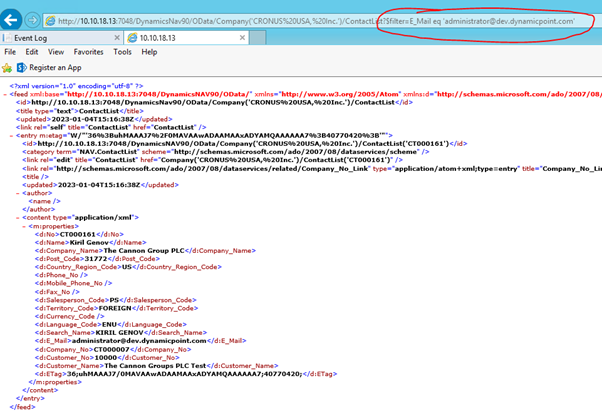Click the title text ContactList
The width and height of the screenshot is (602, 413).
click(x=99, y=111)
